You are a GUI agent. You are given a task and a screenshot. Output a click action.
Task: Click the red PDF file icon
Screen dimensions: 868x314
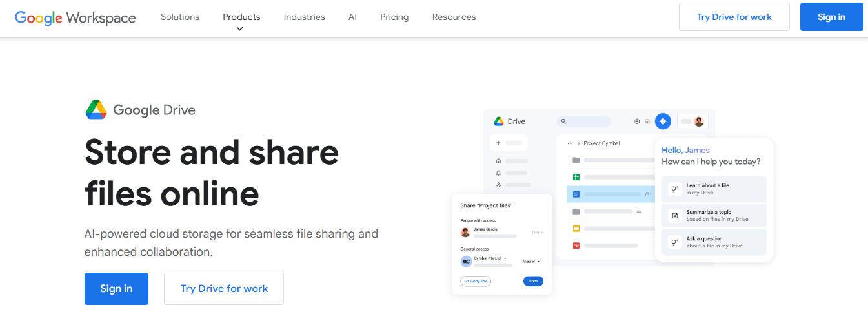click(576, 246)
